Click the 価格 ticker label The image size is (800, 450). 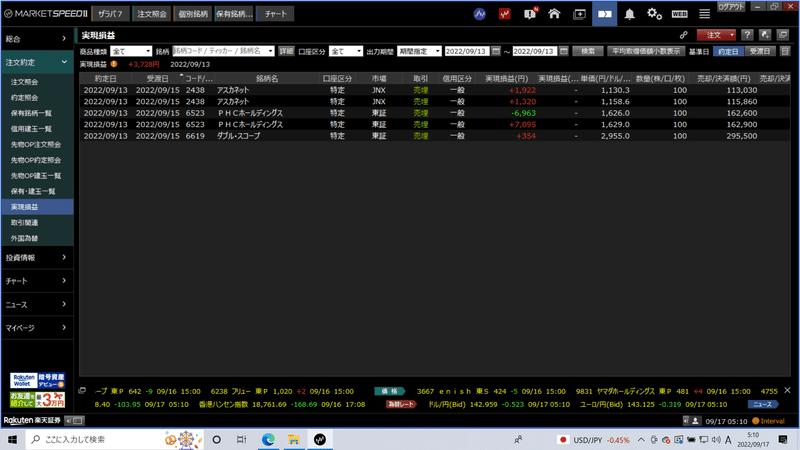(389, 391)
